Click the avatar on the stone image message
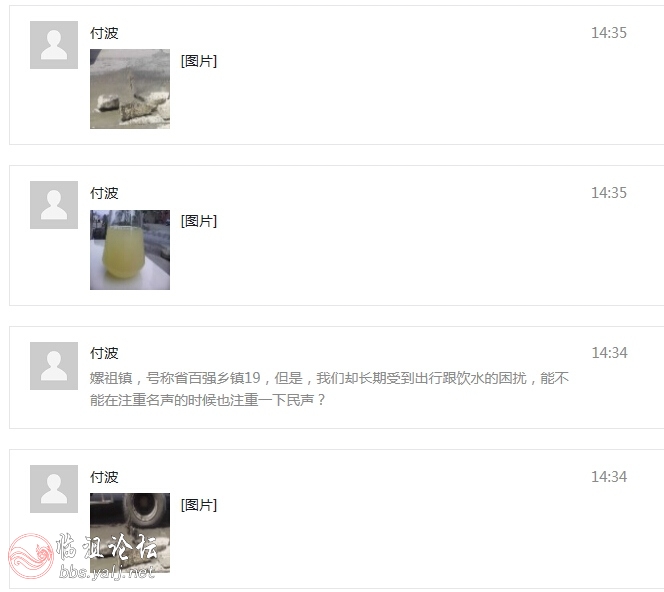 pos(54,45)
